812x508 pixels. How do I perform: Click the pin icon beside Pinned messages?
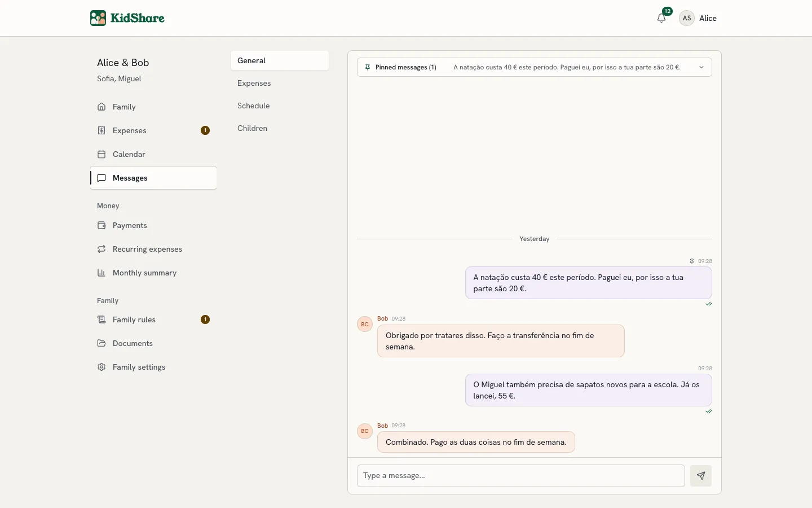(x=368, y=67)
